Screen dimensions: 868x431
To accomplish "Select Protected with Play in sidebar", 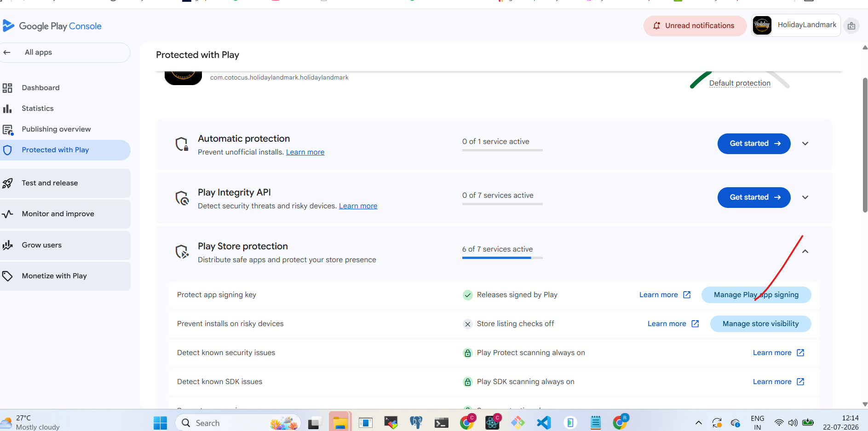I will (x=64, y=150).
